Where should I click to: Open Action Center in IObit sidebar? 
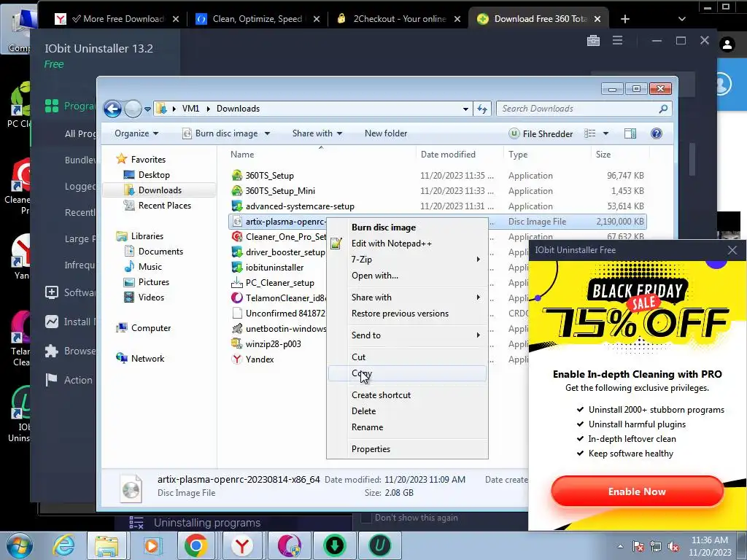click(x=69, y=380)
